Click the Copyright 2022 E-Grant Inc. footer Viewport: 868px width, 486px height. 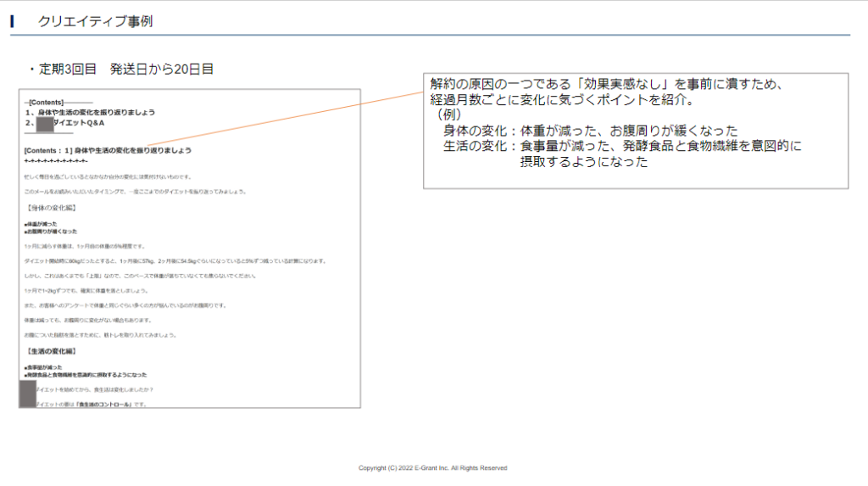point(432,468)
